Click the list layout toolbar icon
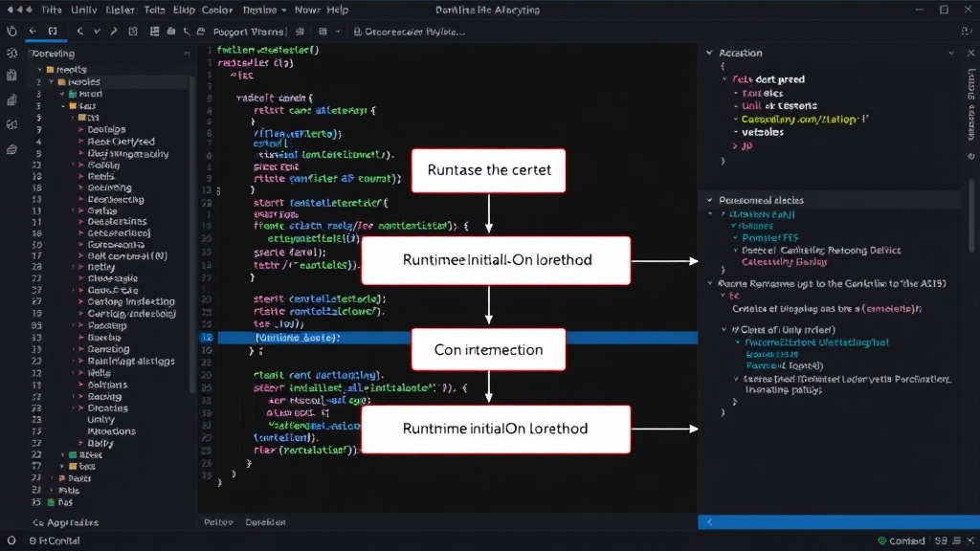The image size is (980, 551). tap(154, 32)
